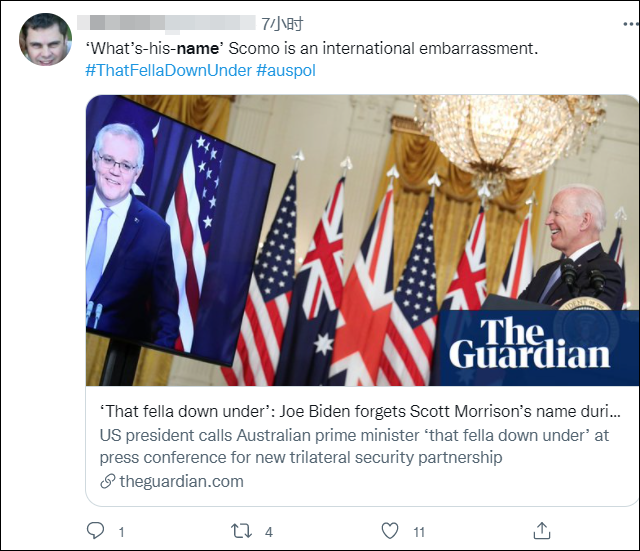Screen dimensions: 640x551
Task: Open the share upload icon
Action: pyautogui.click(x=542, y=531)
